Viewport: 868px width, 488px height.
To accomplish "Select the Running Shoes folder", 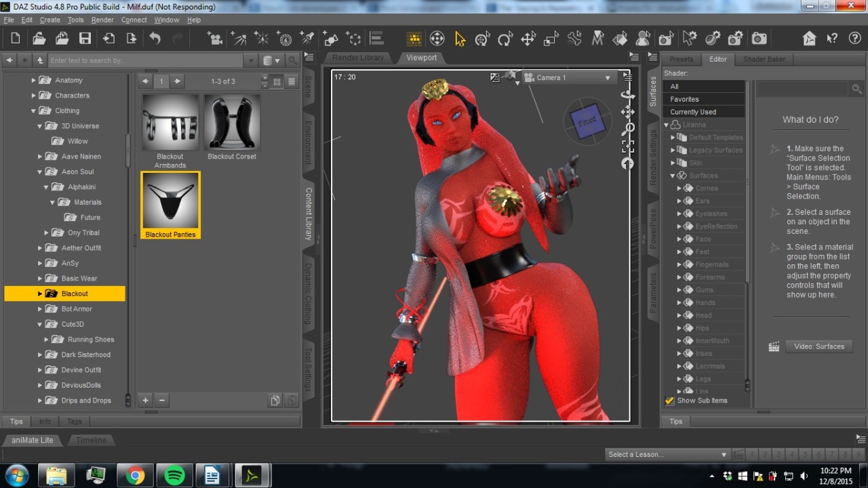I will (x=90, y=340).
